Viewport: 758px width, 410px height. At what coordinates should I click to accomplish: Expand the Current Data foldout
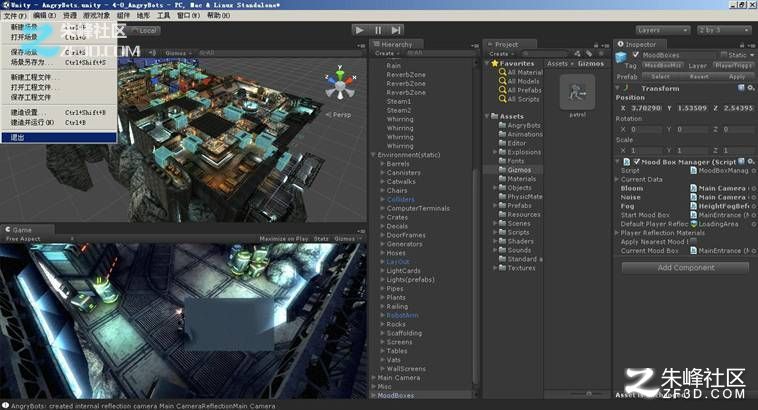point(617,179)
